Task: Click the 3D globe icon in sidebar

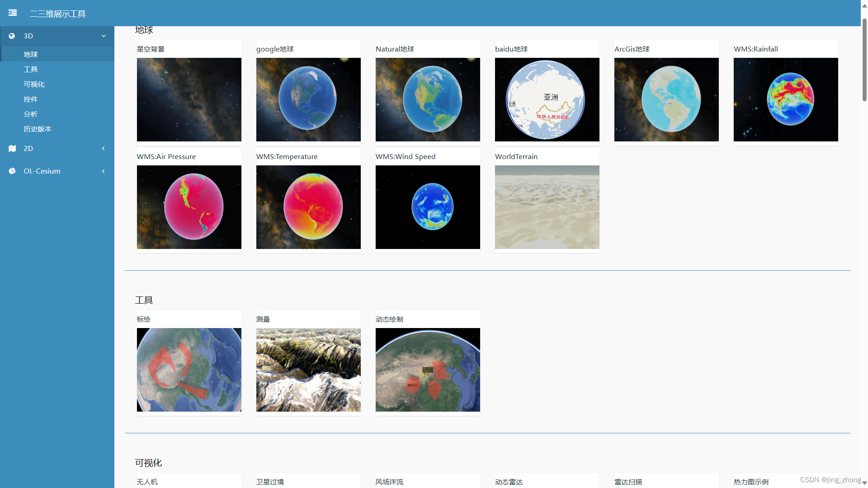Action: click(12, 36)
